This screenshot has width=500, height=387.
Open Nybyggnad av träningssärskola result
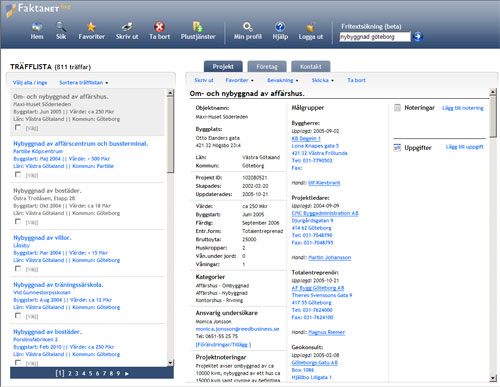(58, 285)
